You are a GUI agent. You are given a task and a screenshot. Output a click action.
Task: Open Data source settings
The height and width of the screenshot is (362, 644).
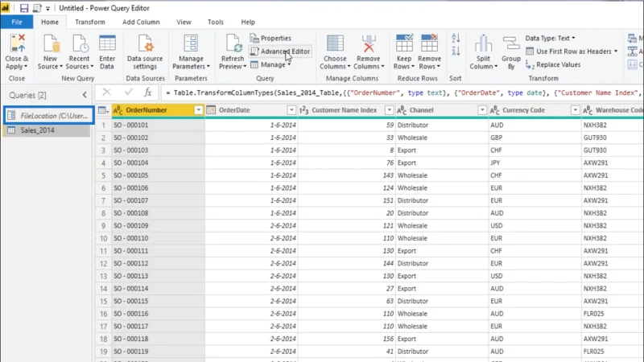click(145, 51)
